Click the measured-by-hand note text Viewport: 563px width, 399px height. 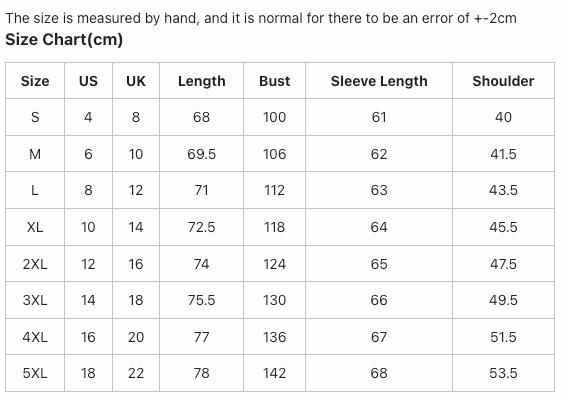pyautogui.click(x=261, y=18)
